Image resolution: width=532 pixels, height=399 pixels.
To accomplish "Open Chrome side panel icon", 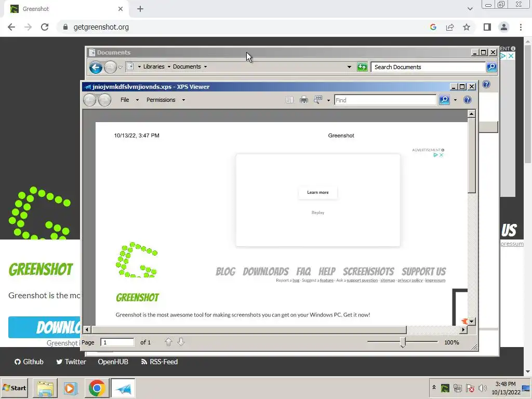I will coord(487,27).
